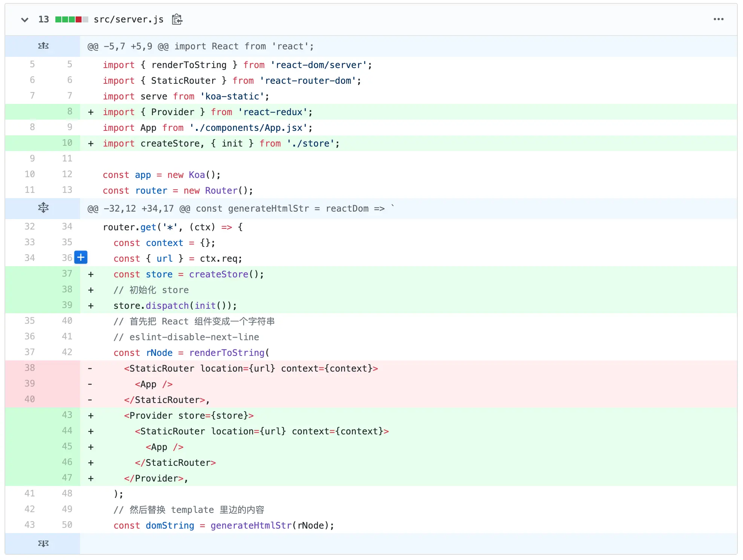Select old line number 40 in deleted row
Screen dimensions: 743x560
coord(30,399)
